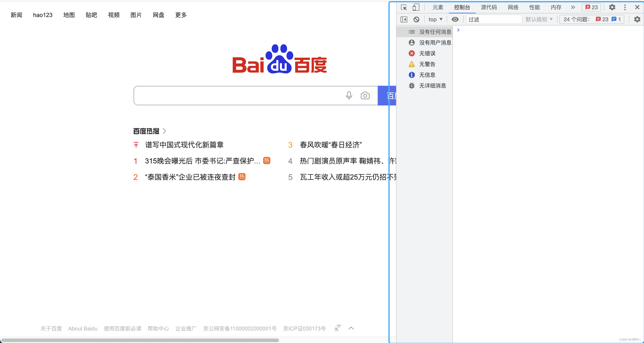Select the 'No warnings' sidebar entry
This screenshot has width=644, height=343.
tap(424, 64)
